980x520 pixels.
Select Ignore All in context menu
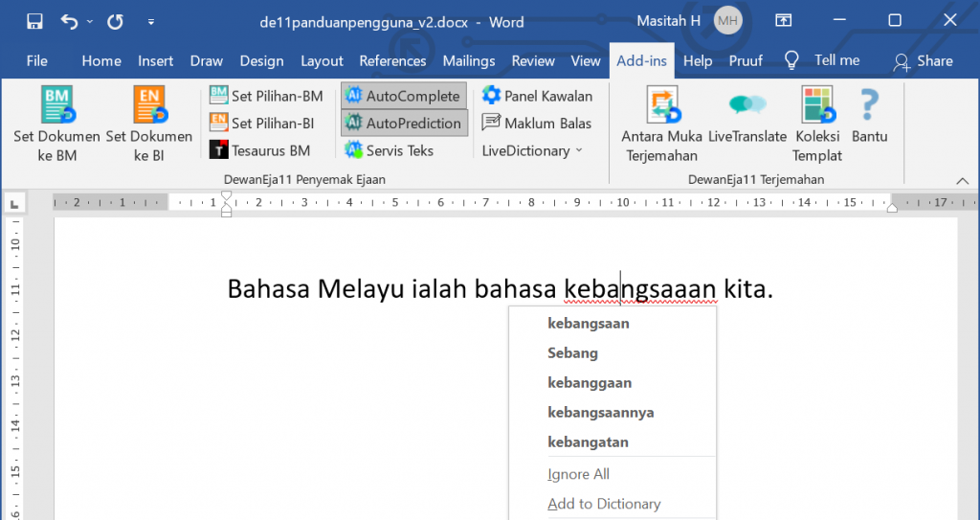coord(578,474)
